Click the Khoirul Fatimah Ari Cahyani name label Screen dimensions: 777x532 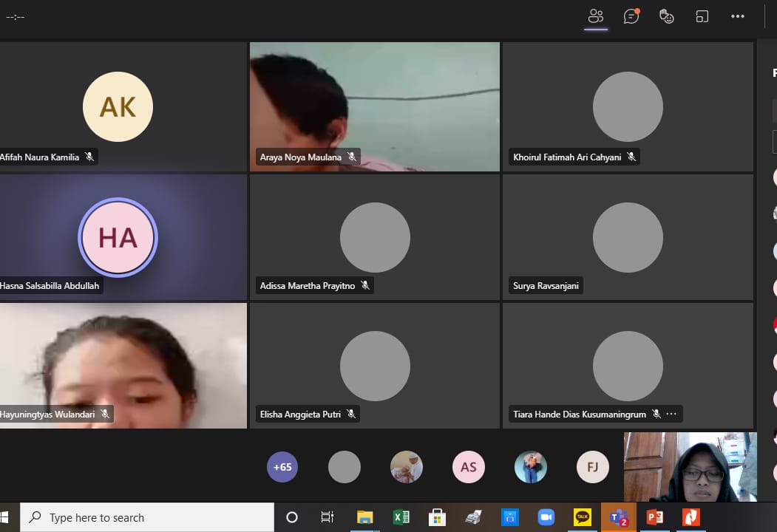pos(567,157)
